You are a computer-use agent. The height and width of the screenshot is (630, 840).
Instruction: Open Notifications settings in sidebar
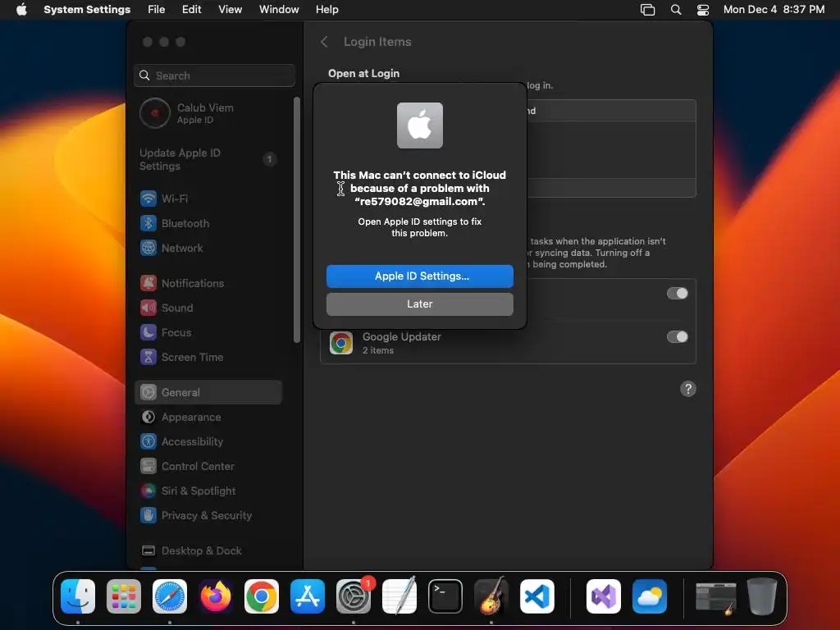coord(208,283)
